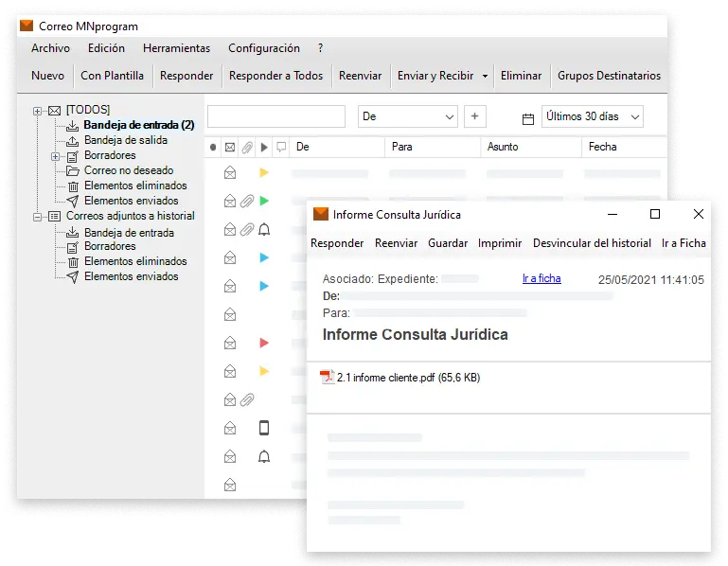Maximize the Informe Consulta Jurídica window

click(x=655, y=215)
